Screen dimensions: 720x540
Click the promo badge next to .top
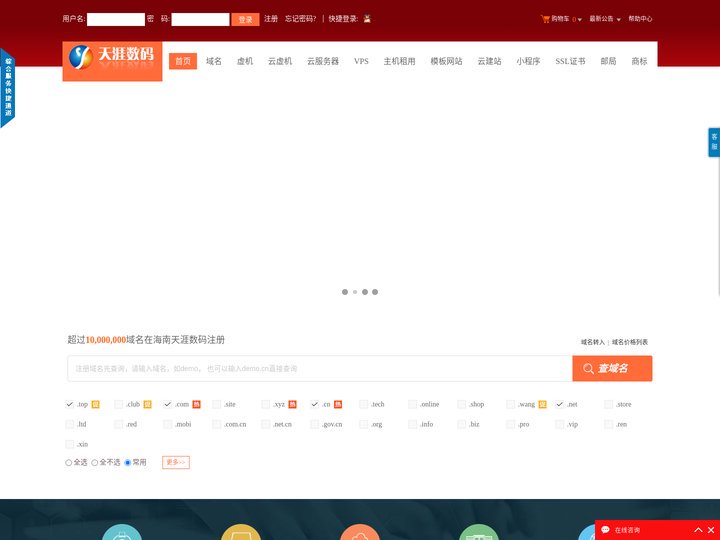point(96,404)
